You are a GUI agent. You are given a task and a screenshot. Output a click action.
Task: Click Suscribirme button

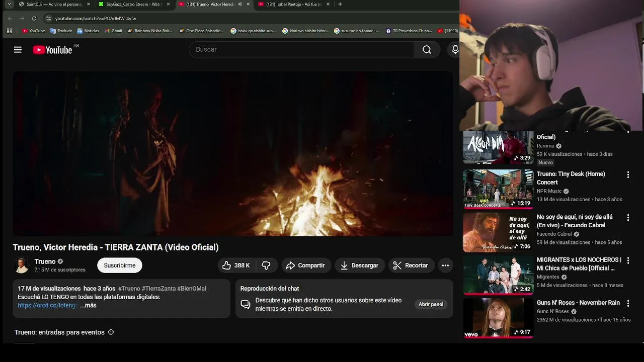tap(120, 265)
